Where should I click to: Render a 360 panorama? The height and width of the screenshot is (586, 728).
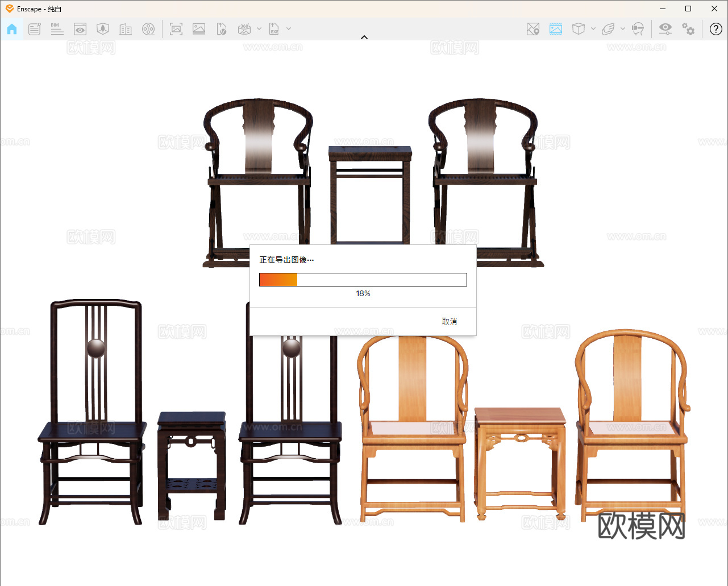click(244, 29)
